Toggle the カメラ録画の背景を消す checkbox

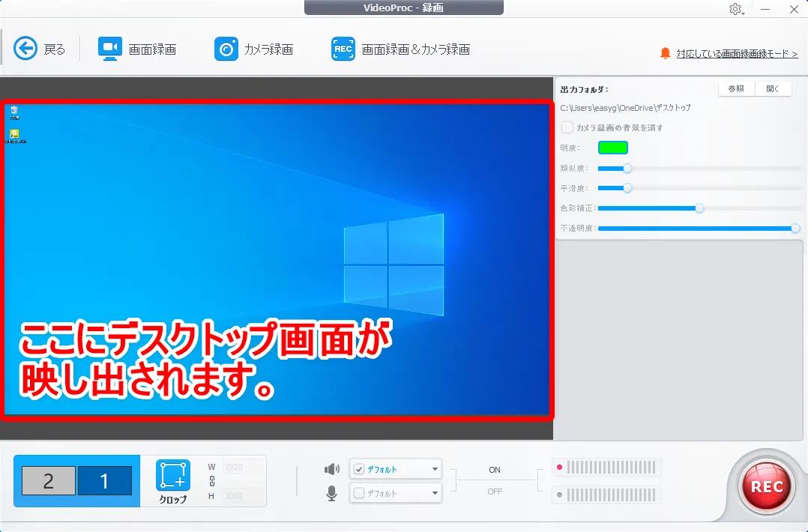point(567,127)
